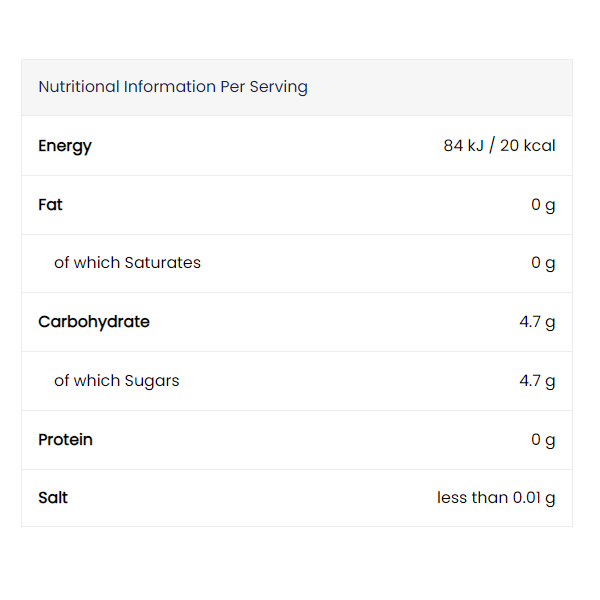Click the Sugars 4.7 g value
This screenshot has height=600, width=600.
click(537, 381)
